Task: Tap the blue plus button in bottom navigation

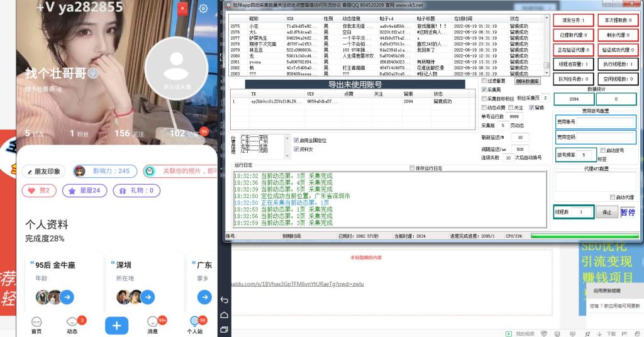Action: point(116,324)
